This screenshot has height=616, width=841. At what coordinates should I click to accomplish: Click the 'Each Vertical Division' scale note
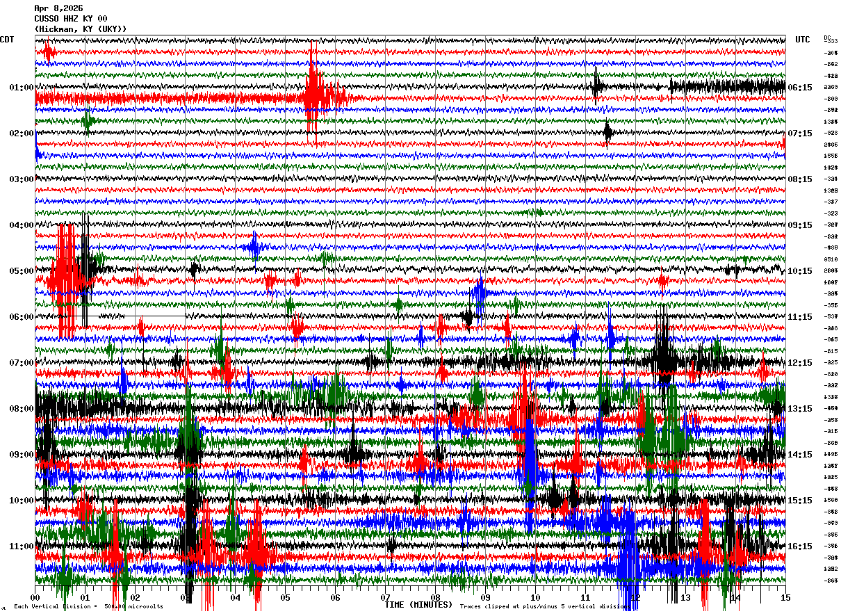(88, 607)
